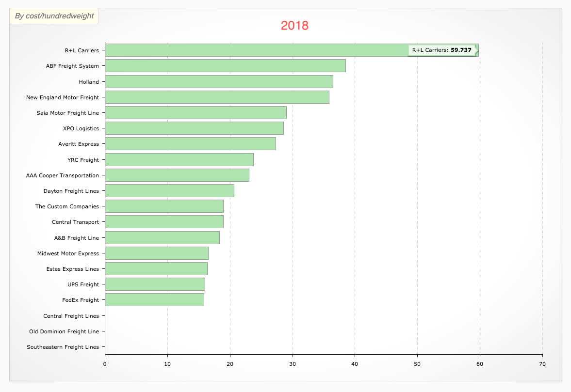Select the ABF Freight System bar

click(226, 66)
